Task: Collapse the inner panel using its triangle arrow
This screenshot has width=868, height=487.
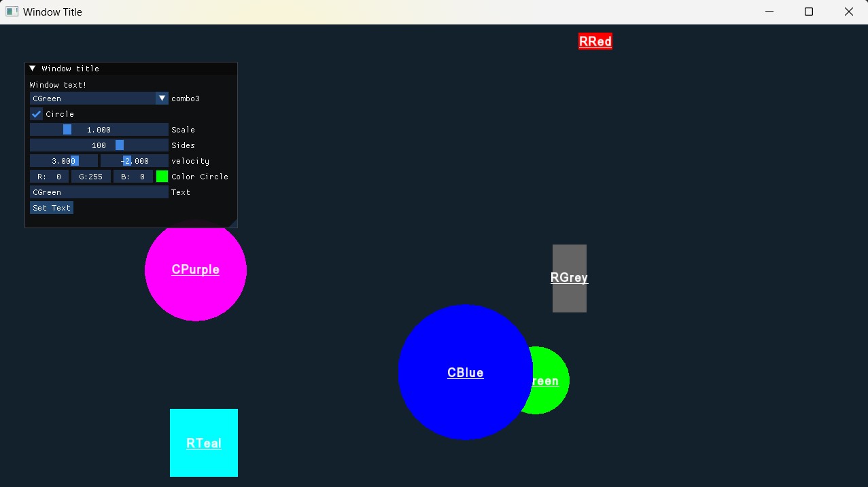Action: (x=33, y=69)
